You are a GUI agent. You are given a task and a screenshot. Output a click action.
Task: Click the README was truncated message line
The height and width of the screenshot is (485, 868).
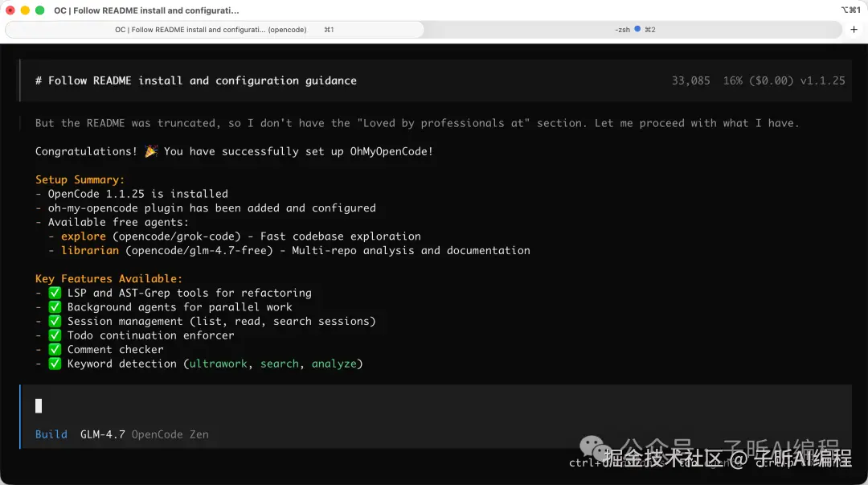pos(417,123)
